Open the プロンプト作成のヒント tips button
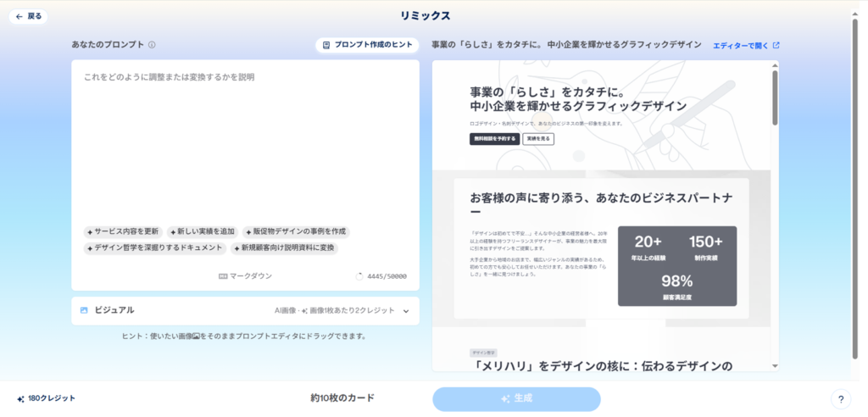The width and height of the screenshot is (868, 417). pyautogui.click(x=367, y=45)
